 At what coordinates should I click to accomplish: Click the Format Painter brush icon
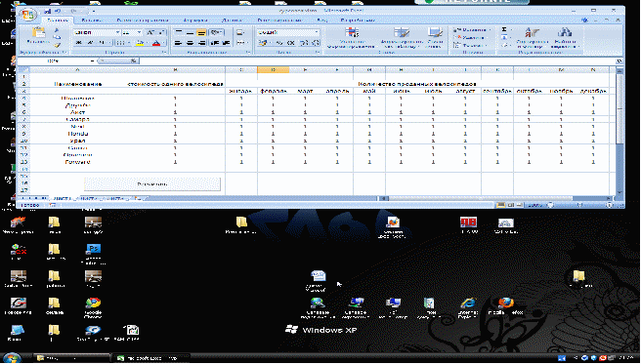point(57,45)
